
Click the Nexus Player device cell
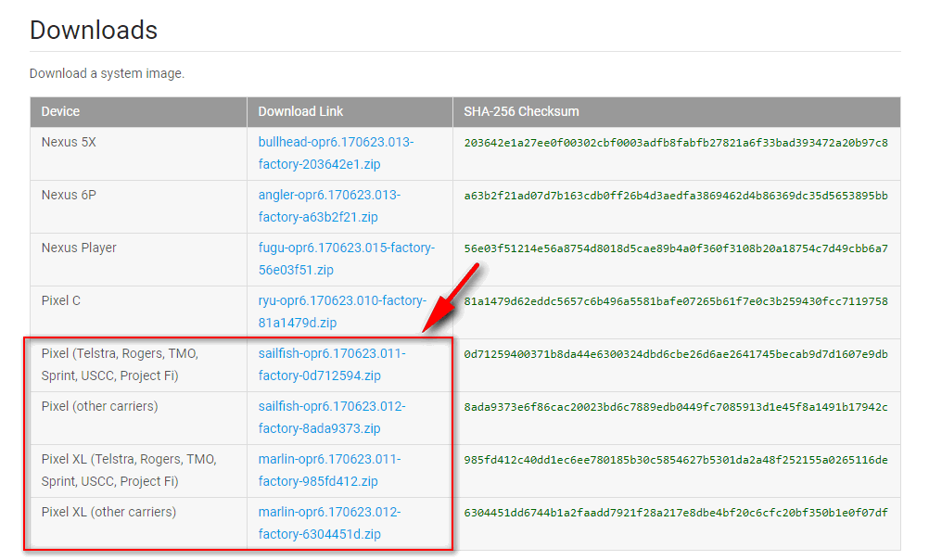[x=79, y=248]
